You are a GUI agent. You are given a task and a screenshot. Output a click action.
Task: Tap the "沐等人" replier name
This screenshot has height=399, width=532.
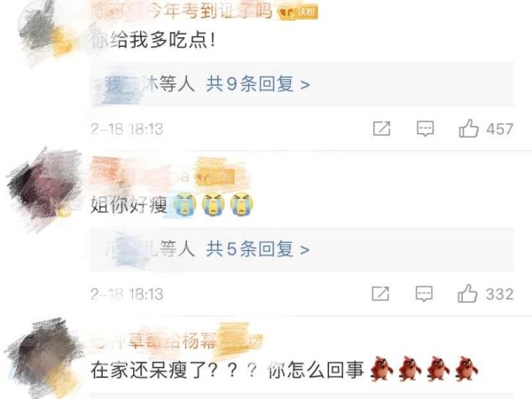click(148, 84)
